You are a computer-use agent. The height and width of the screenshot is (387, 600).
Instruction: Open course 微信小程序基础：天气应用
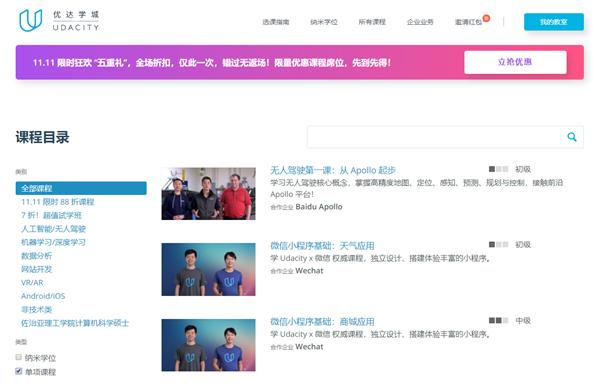(322, 246)
